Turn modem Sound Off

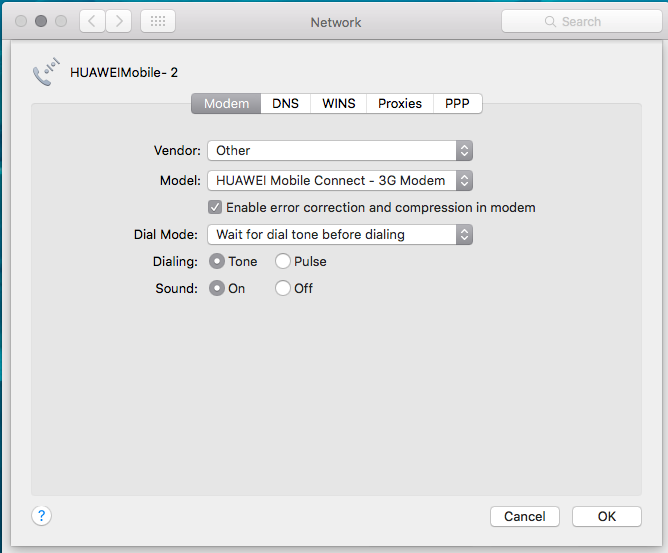pos(283,288)
